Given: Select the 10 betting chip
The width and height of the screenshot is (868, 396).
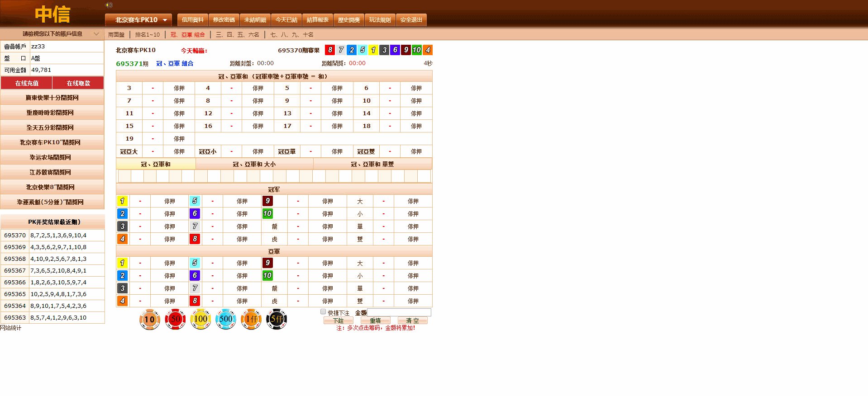Looking at the screenshot, I should [x=149, y=320].
